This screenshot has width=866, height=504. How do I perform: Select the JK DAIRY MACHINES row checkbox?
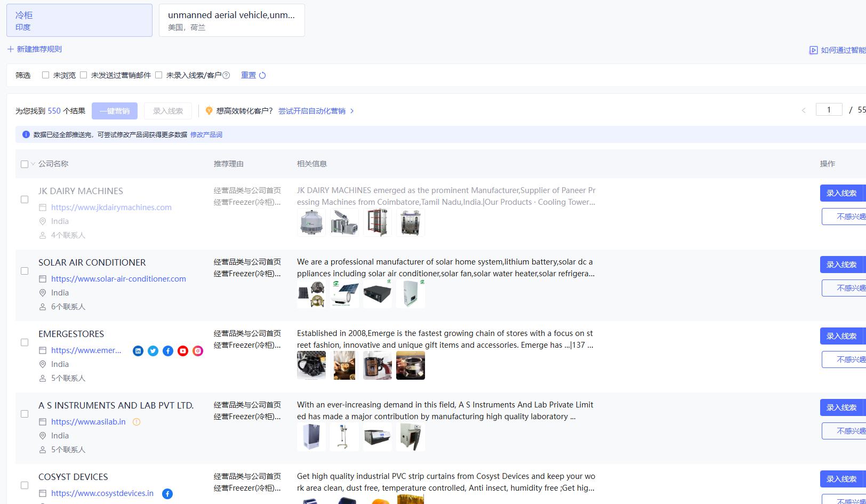[25, 199]
